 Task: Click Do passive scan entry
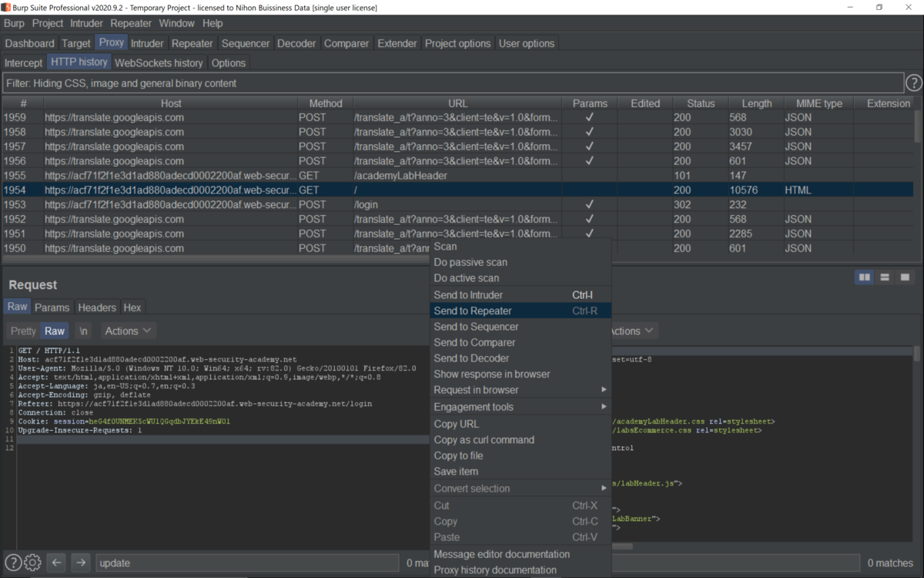point(521,262)
